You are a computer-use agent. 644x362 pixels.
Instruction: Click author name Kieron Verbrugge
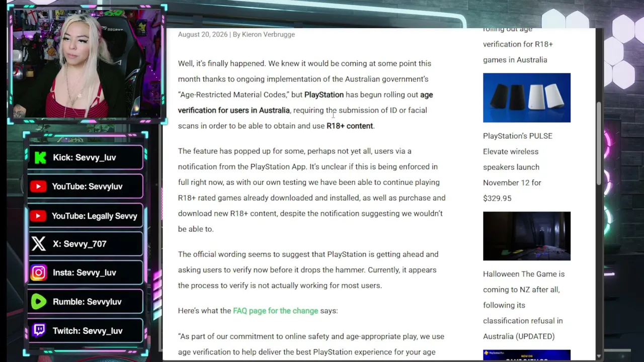click(x=268, y=34)
